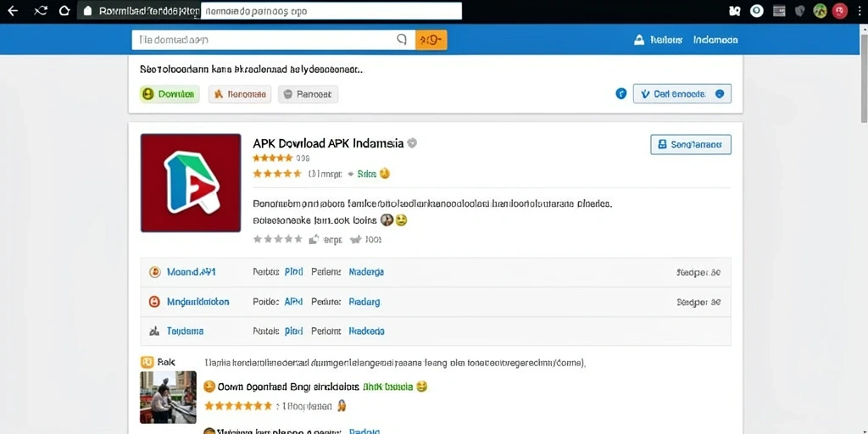Open notifications bell in blue header
This screenshot has width=868, height=434.
pyautogui.click(x=639, y=40)
